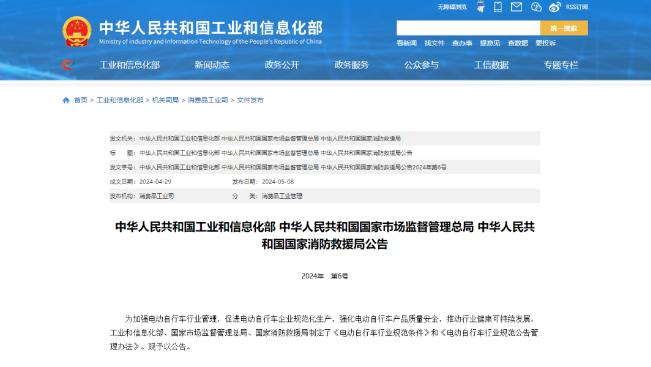Click the site search input field
Viewport: 651px width, 367px height.
pyautogui.click(x=468, y=28)
